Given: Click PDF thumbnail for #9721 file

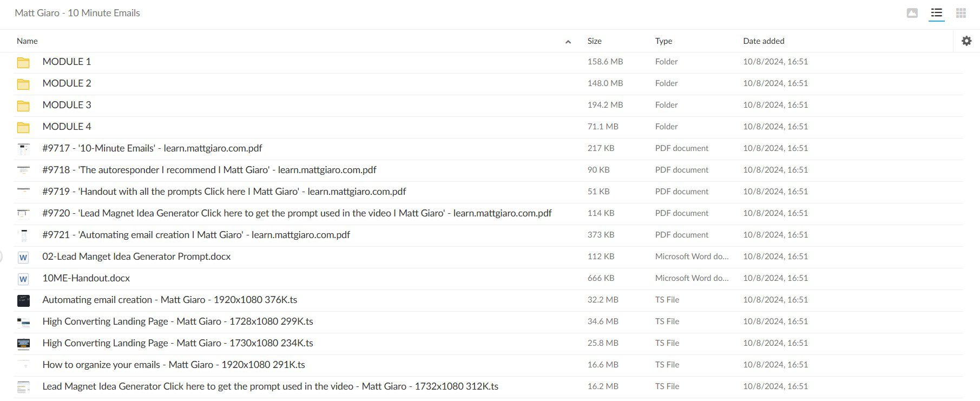Looking at the screenshot, I should pos(23,235).
